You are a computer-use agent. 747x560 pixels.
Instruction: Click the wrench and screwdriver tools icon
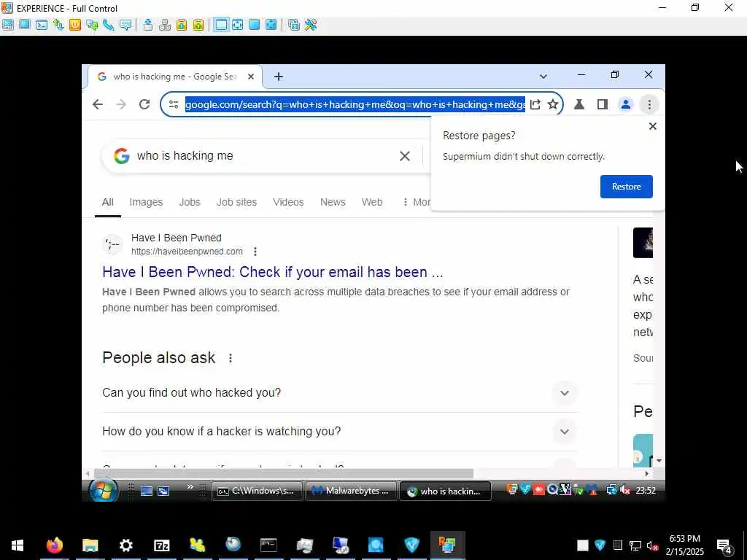(x=311, y=25)
